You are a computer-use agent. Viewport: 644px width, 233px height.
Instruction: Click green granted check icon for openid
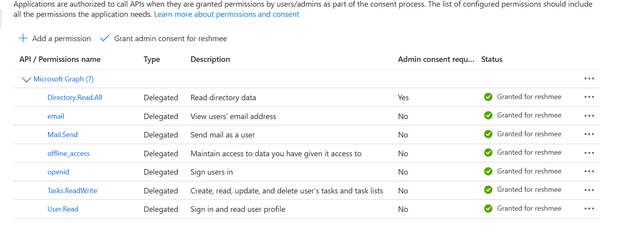488,171
